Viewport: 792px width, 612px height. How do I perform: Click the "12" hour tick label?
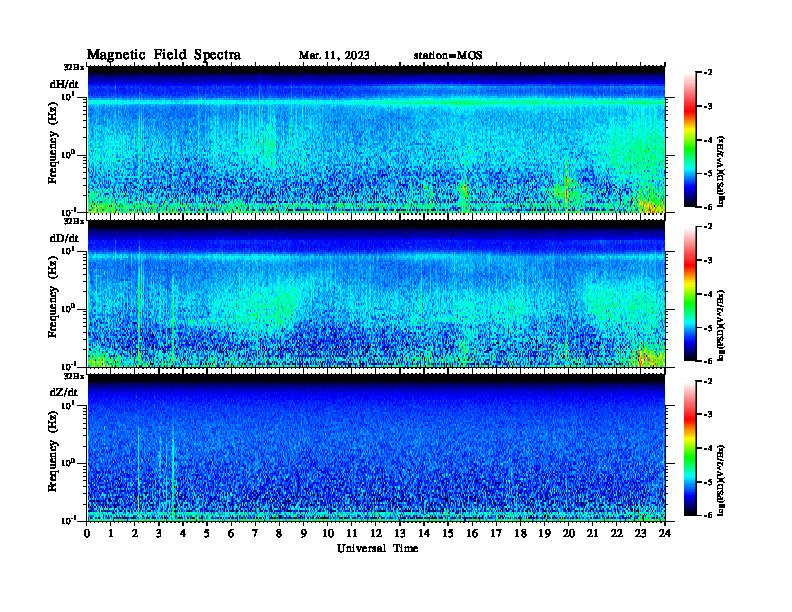click(x=376, y=534)
